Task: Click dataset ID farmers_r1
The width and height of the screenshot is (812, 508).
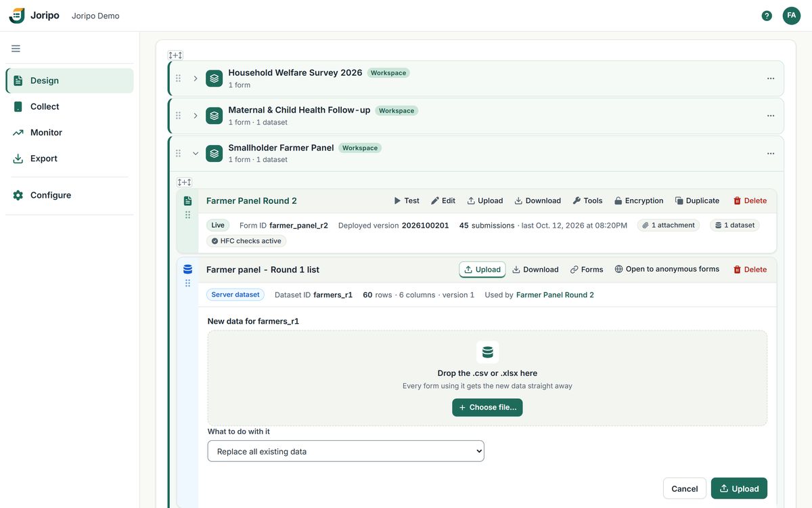Action: [x=333, y=295]
